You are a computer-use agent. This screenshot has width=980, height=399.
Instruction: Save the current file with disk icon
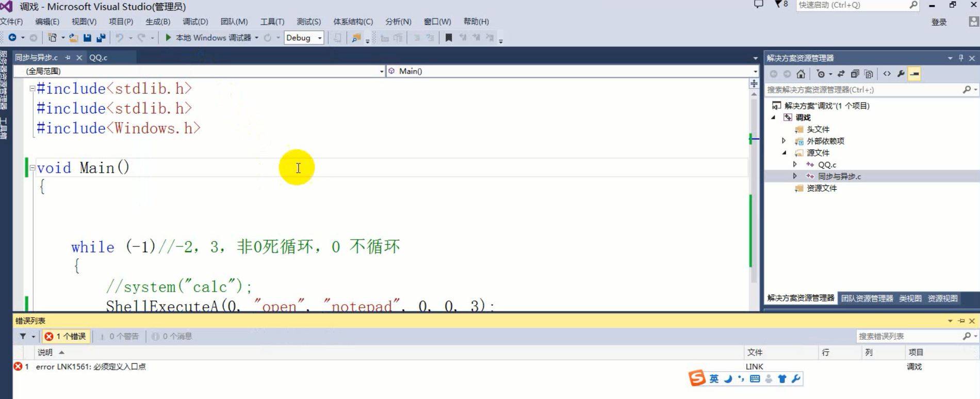pos(87,38)
